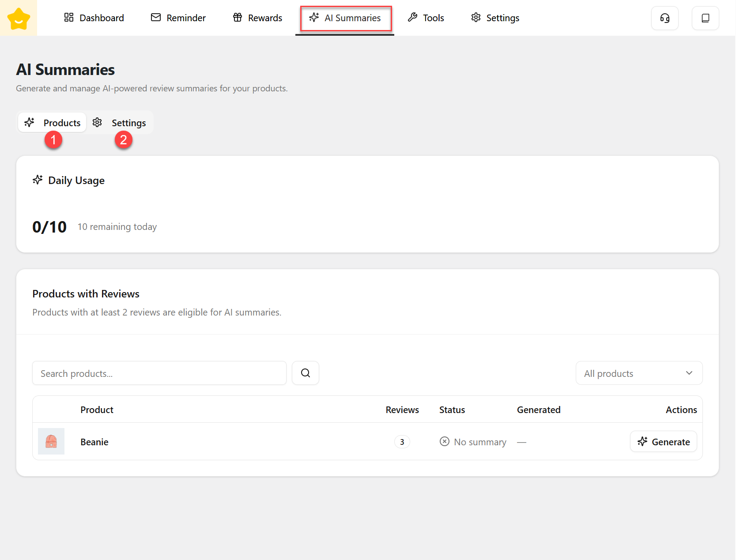Click the top navigation Settings gear icon
Image resolution: width=736 pixels, height=560 pixels.
pos(476,18)
